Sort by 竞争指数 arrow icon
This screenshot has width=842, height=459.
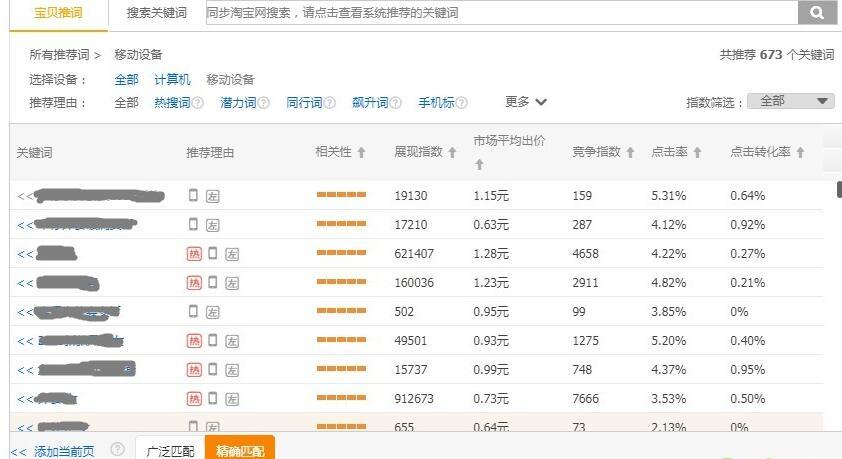(x=630, y=152)
